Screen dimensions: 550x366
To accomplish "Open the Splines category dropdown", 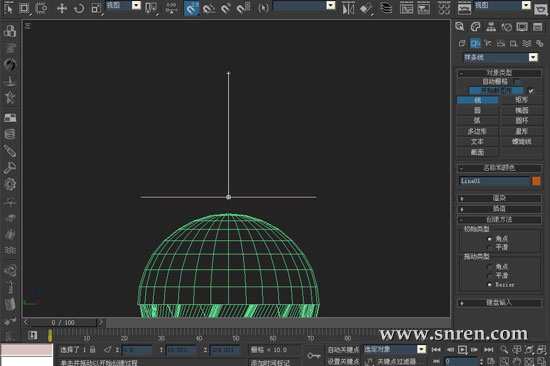I will tap(501, 57).
